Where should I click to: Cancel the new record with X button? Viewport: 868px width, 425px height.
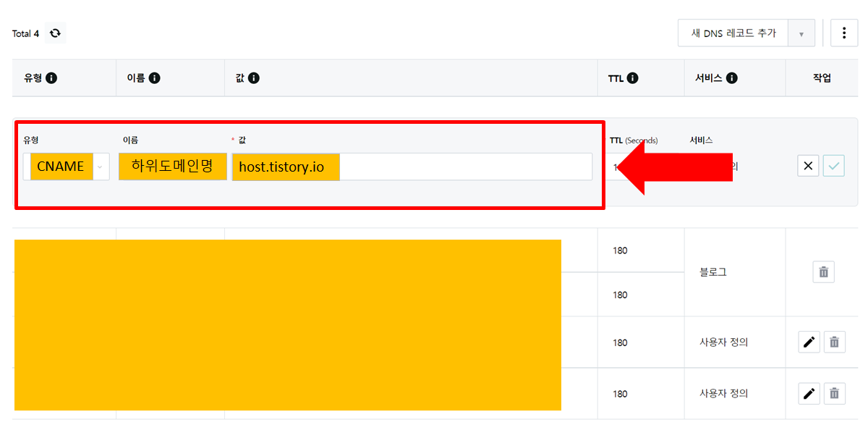click(x=809, y=167)
